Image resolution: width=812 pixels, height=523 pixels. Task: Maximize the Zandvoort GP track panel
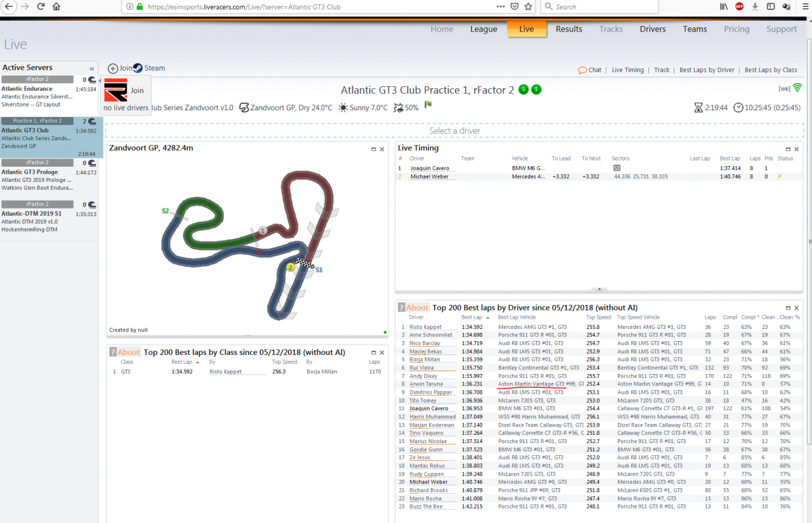(x=374, y=149)
